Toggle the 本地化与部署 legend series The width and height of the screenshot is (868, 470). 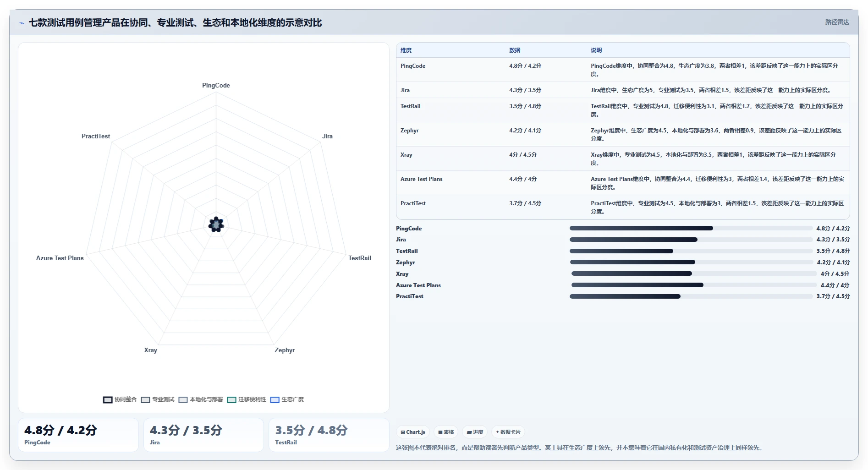pyautogui.click(x=201, y=399)
